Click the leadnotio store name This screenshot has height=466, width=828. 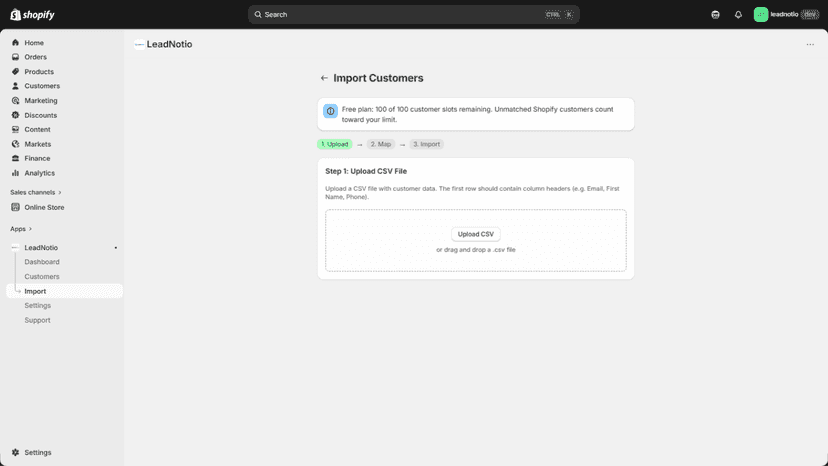(784, 14)
